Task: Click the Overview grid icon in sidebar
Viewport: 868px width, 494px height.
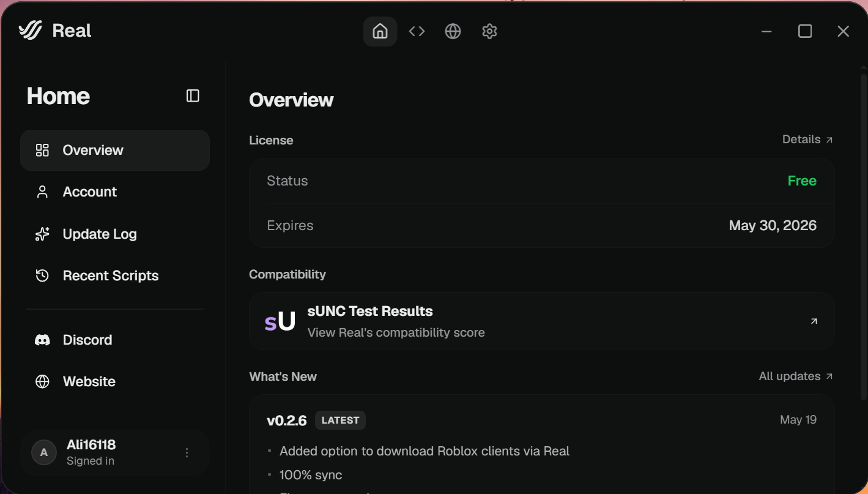Action: [42, 150]
